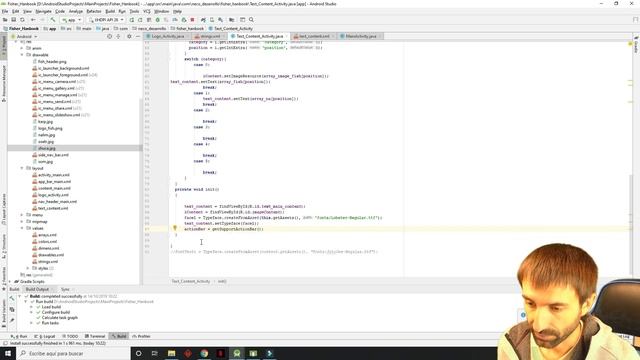Click the Make Project hammer icon
This screenshot has height=360, width=640.
[x=53, y=20]
